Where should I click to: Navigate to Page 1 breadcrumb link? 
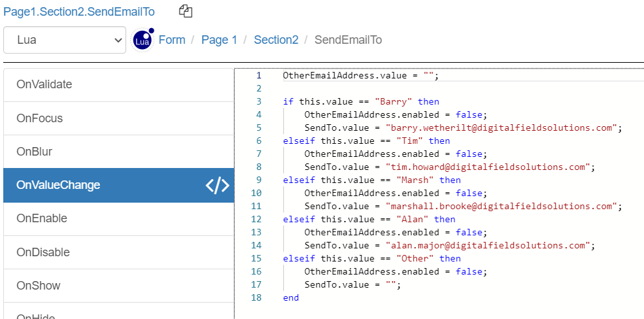[219, 40]
